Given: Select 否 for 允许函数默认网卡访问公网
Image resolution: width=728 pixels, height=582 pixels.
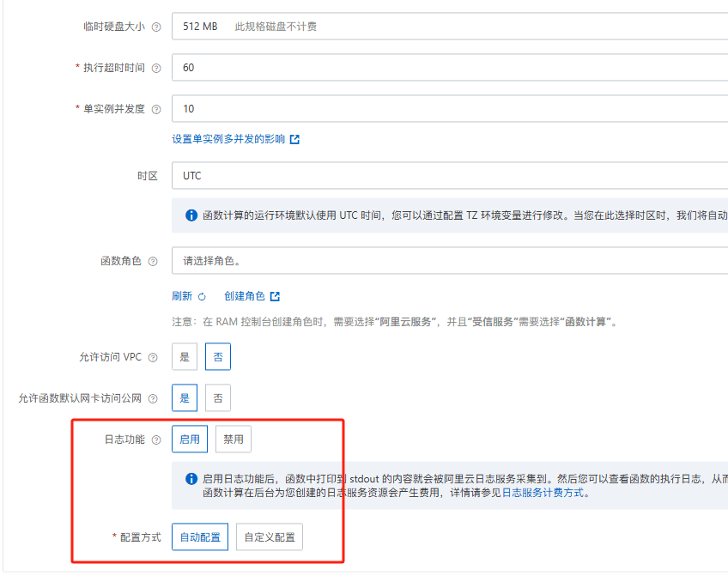Looking at the screenshot, I should (x=218, y=397).
